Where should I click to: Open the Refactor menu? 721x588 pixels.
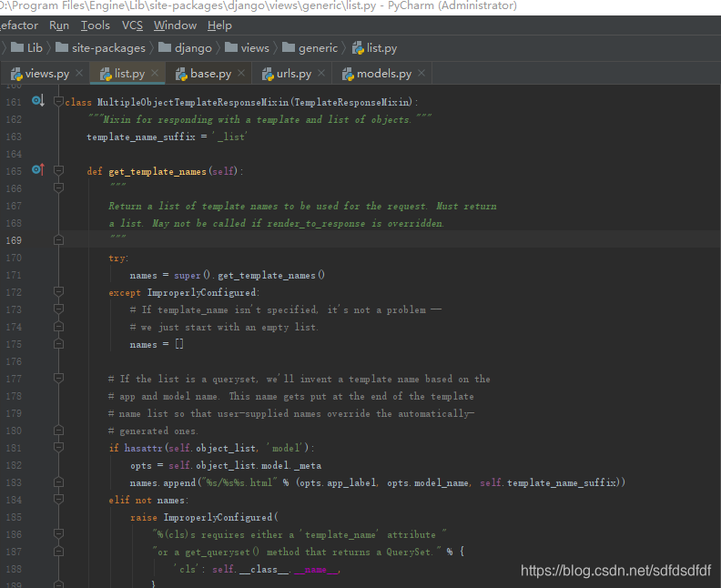point(18,25)
